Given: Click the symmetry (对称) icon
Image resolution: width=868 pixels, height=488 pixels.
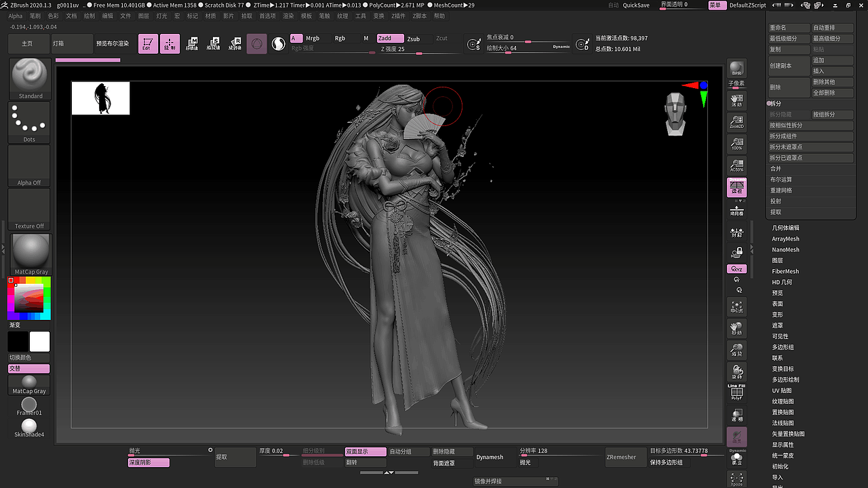Looking at the screenshot, I should (x=736, y=232).
